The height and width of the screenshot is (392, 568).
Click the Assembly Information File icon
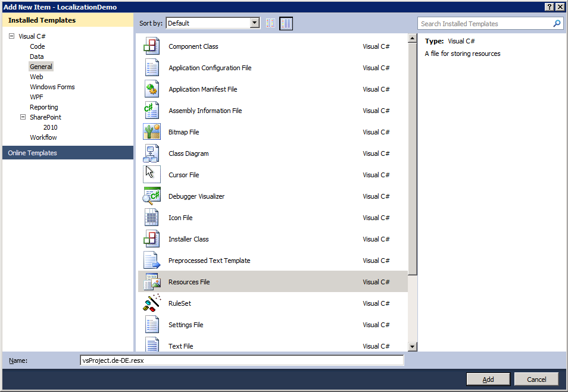coord(151,111)
